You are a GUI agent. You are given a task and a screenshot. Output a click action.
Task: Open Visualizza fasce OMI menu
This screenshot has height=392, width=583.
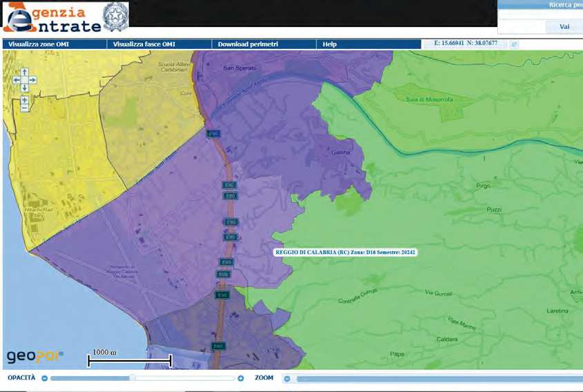[x=144, y=44]
